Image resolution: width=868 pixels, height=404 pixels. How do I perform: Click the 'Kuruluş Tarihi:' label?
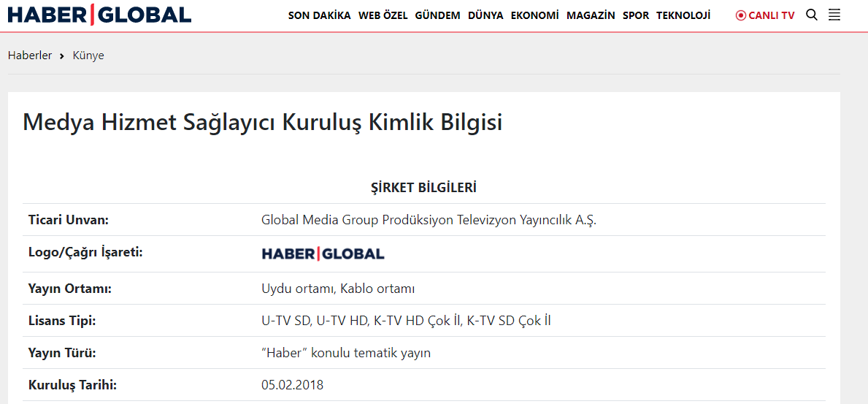(72, 385)
